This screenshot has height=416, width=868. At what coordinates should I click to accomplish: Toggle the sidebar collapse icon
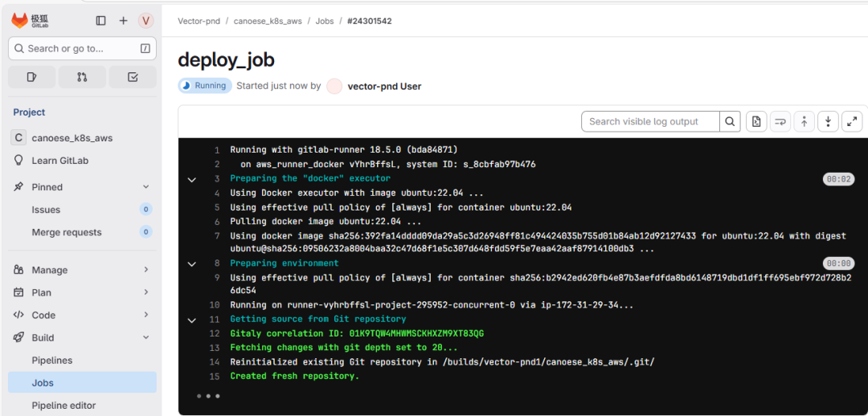(100, 20)
